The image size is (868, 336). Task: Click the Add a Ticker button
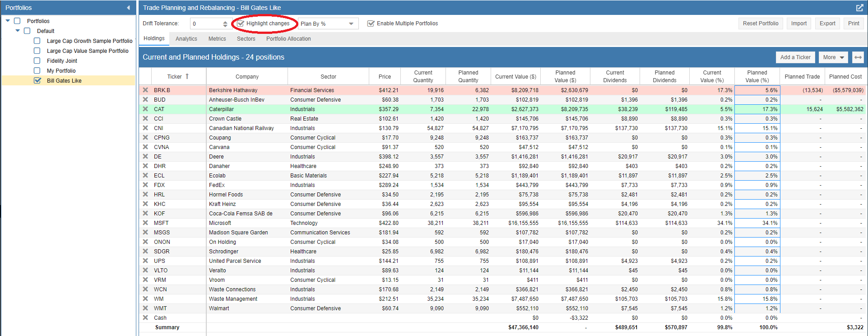[x=795, y=57]
